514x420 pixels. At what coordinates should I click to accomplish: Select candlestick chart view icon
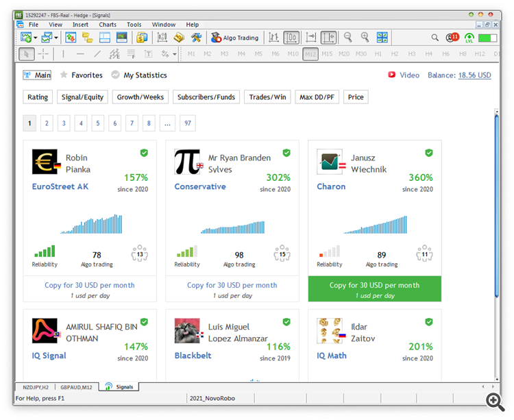291,38
